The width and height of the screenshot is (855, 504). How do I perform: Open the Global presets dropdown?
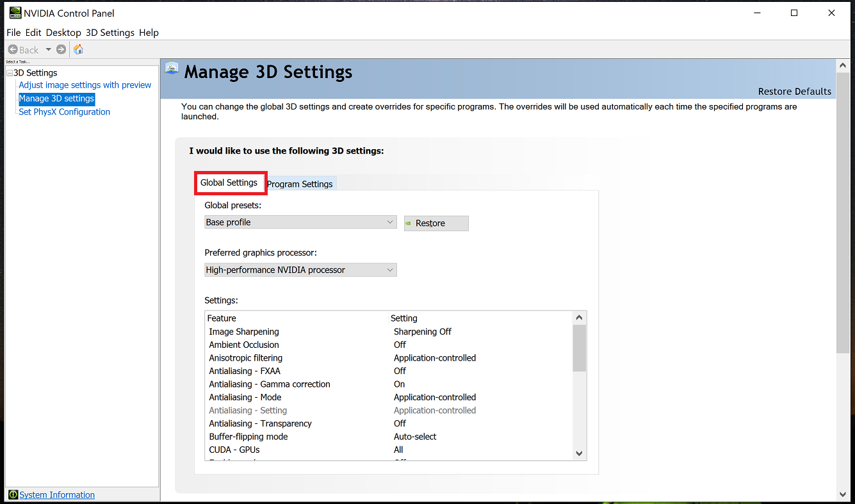[x=300, y=222]
